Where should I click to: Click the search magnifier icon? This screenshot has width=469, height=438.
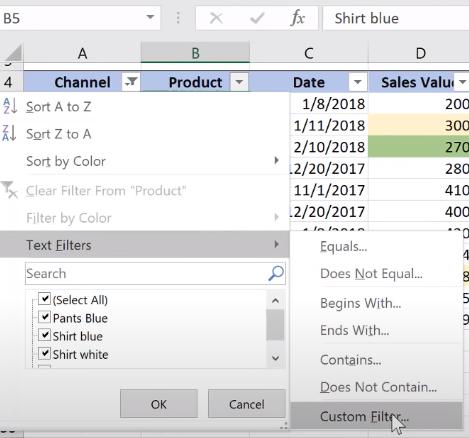pos(276,273)
